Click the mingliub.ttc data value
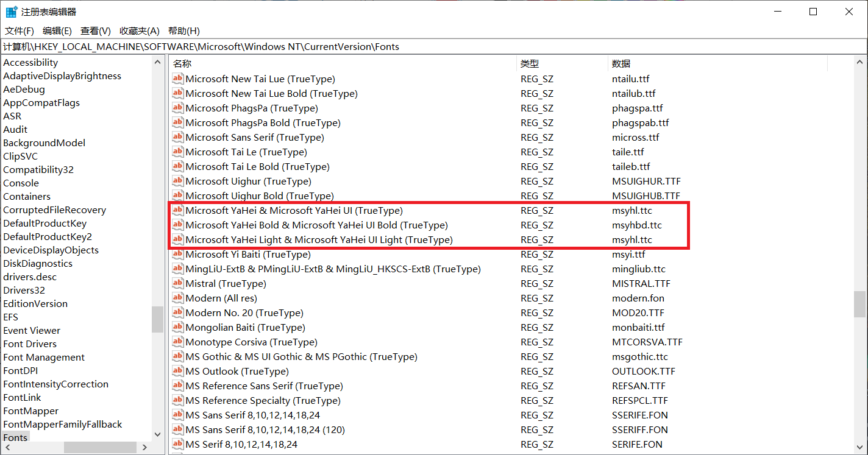The image size is (868, 455). coord(639,269)
